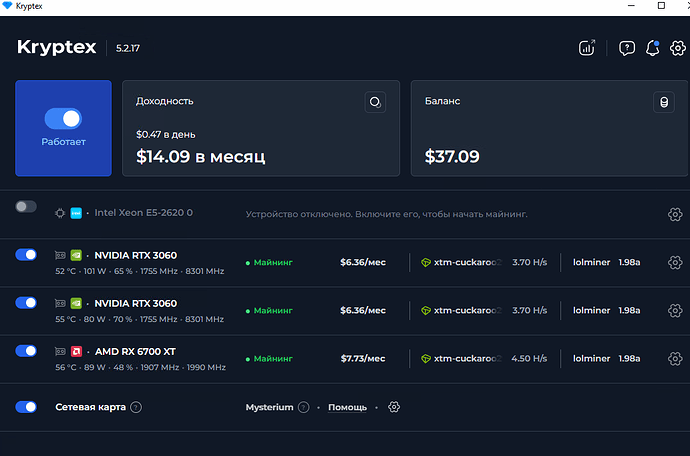Open the Mysterium link

pos(269,407)
